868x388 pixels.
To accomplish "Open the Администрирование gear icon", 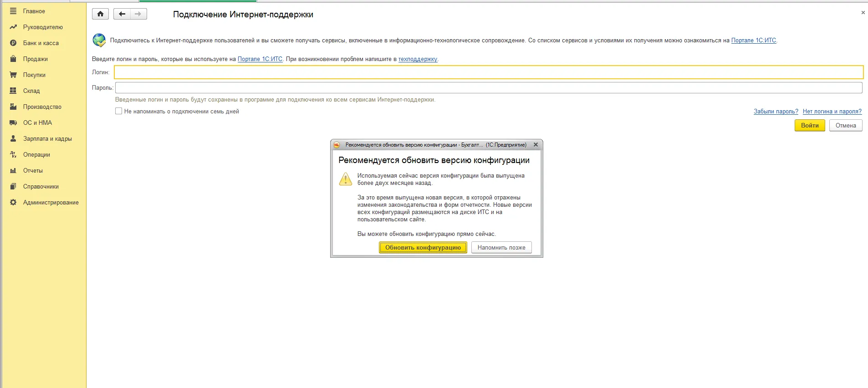I will pos(13,202).
